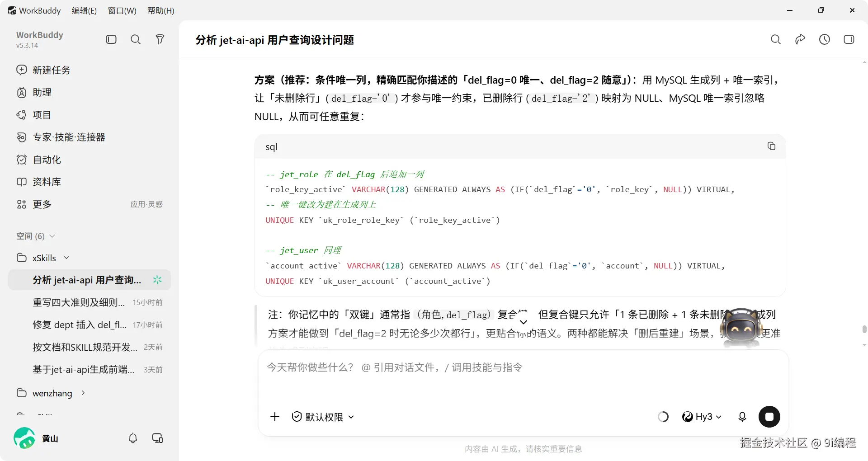
Task: Collapse the xSkills space folder
Action: click(66, 258)
